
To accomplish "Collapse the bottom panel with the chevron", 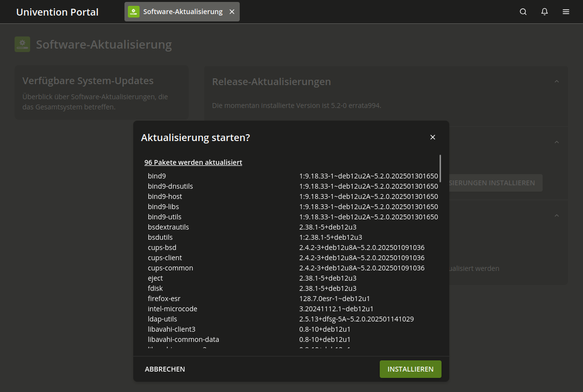I will point(556,215).
